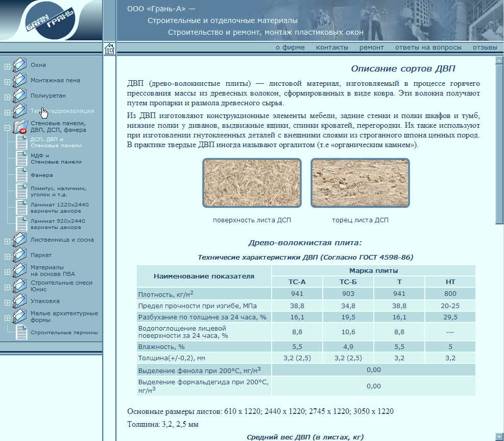Go to the «контакты» page
Screen dimensions: 504x441
(332, 48)
